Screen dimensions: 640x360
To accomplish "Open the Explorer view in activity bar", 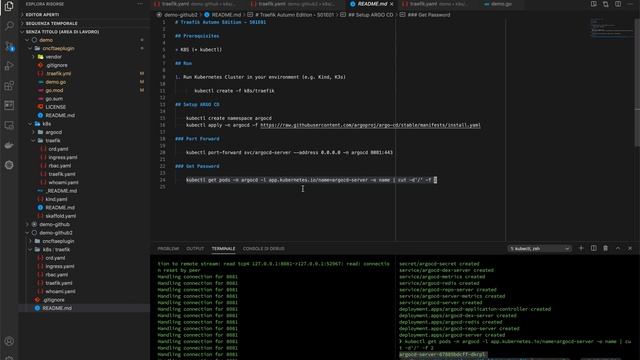I will click(9, 6).
